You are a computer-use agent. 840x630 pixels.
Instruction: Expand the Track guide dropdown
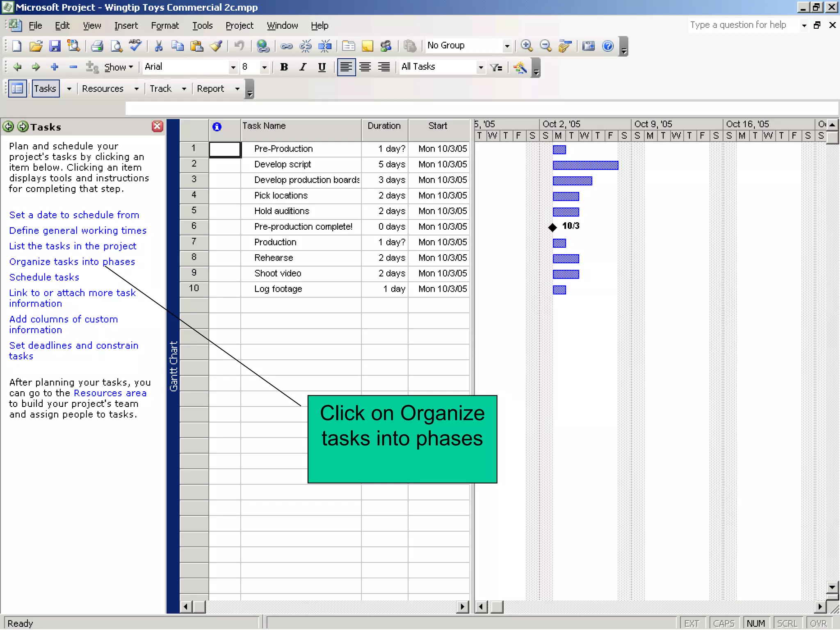click(x=184, y=89)
